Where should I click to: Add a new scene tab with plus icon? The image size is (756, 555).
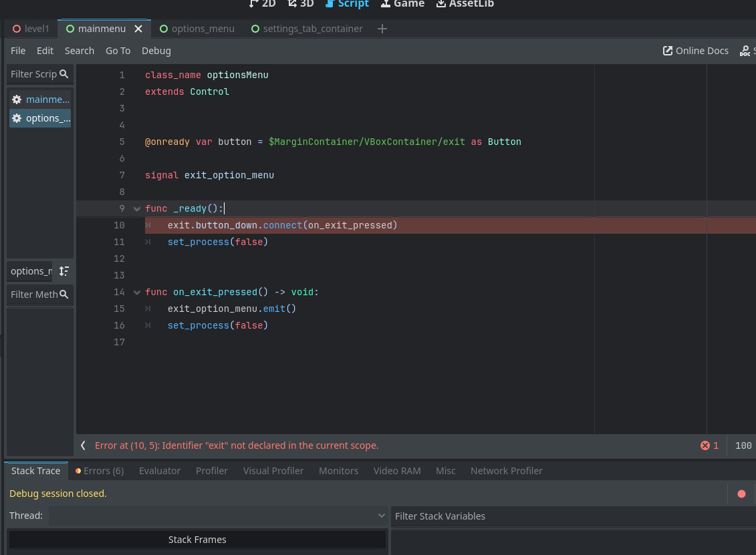(x=382, y=29)
